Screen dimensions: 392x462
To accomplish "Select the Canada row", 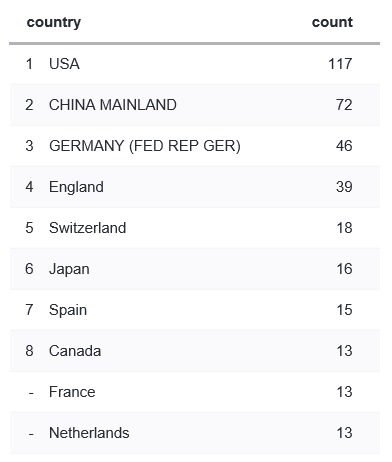I will 195,351.
